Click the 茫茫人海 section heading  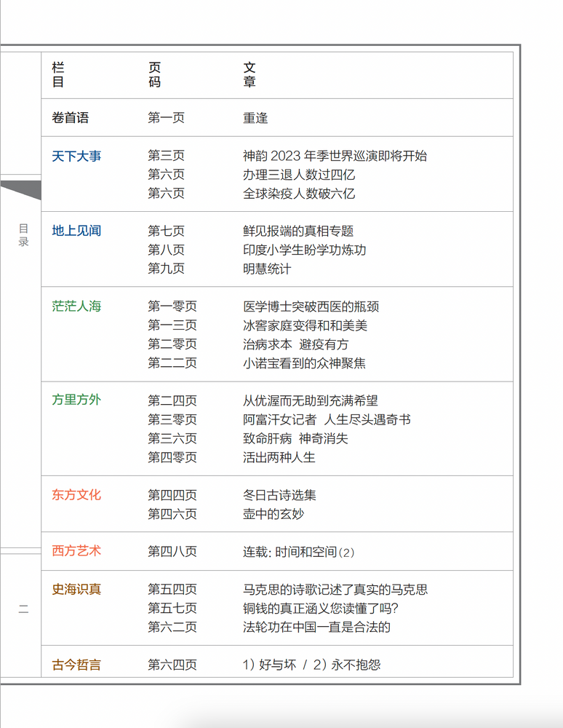pyautogui.click(x=76, y=306)
